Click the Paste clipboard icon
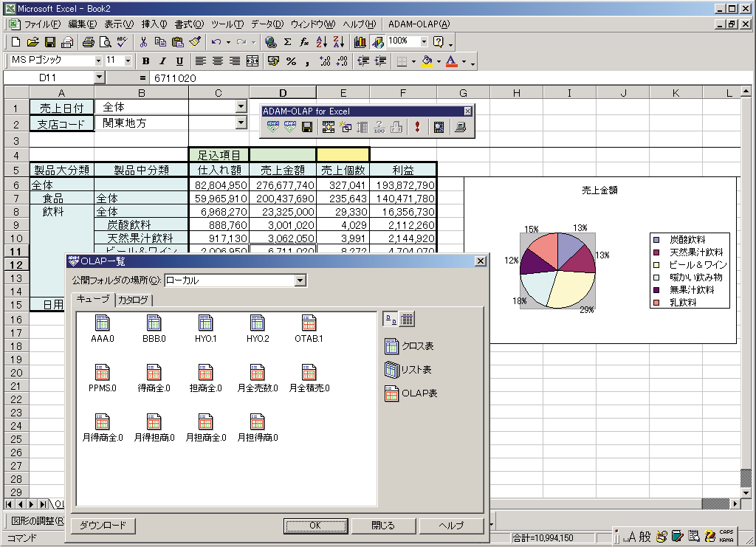The image size is (756, 547). coord(177,42)
